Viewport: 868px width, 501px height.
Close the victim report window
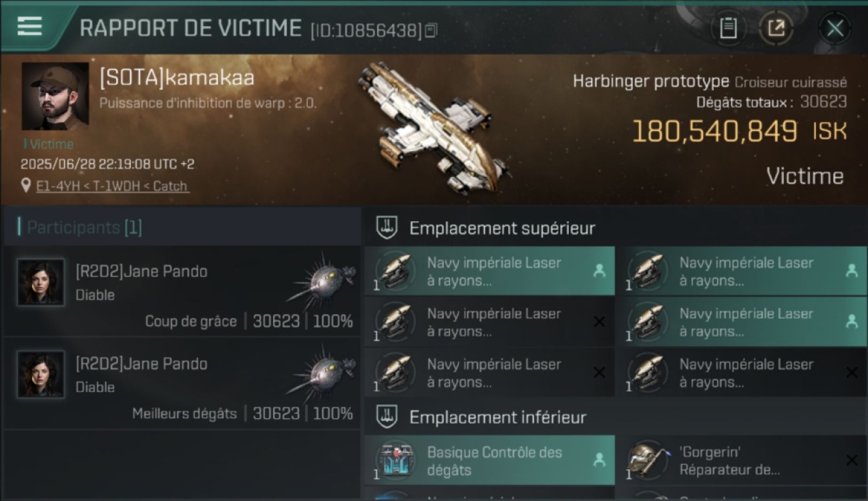[x=835, y=28]
